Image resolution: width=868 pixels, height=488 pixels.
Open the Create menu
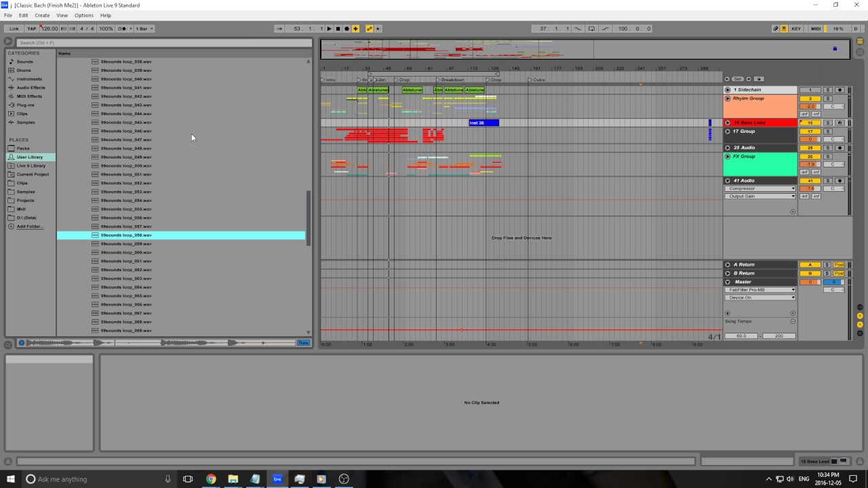pyautogui.click(x=42, y=15)
